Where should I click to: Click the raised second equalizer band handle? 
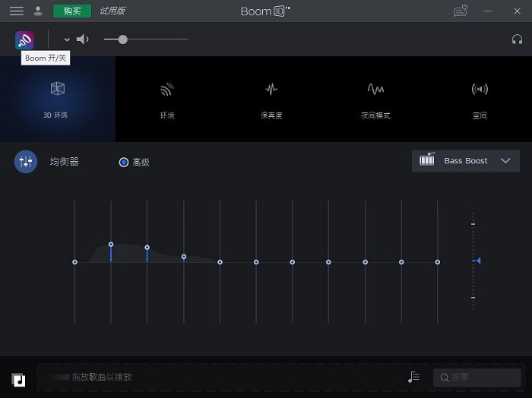tap(111, 244)
